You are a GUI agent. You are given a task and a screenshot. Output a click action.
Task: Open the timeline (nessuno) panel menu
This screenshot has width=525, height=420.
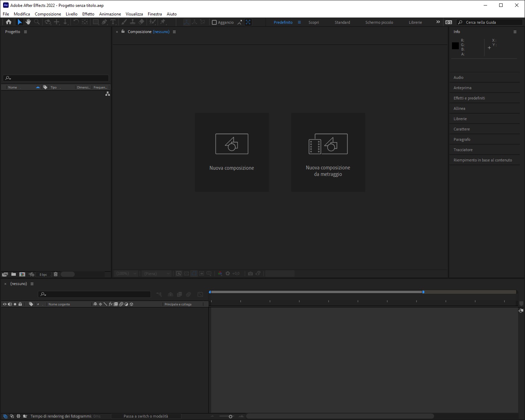[32, 284]
